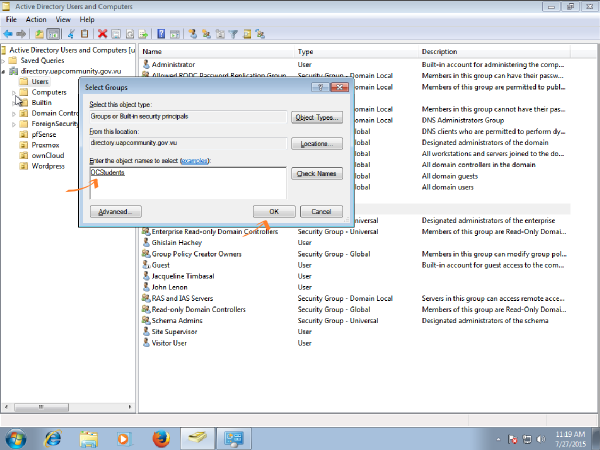This screenshot has height=450, width=600.
Task: Confirm Select Groups with OK
Action: (274, 212)
